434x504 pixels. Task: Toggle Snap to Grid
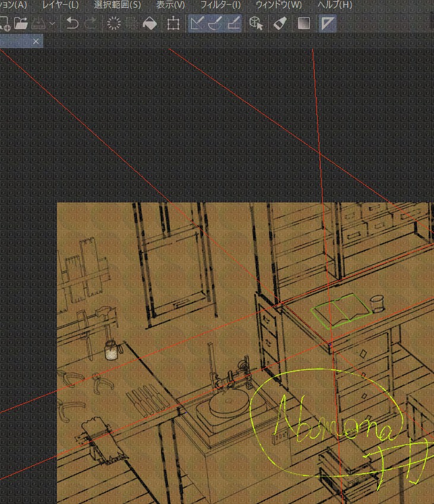pyautogui.click(x=233, y=24)
